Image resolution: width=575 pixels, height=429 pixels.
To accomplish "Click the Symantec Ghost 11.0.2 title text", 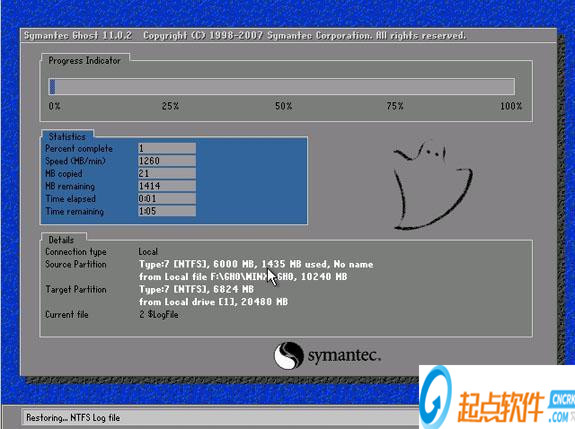I will pos(78,36).
